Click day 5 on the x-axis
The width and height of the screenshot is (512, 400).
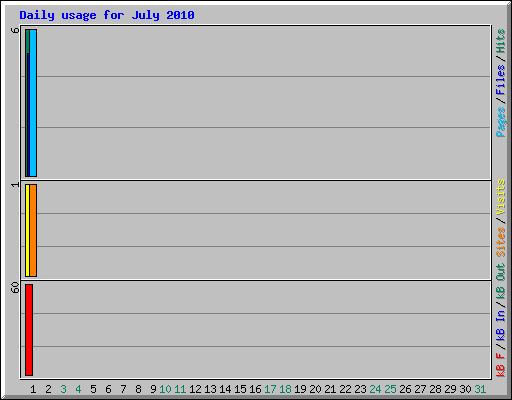tap(93, 389)
